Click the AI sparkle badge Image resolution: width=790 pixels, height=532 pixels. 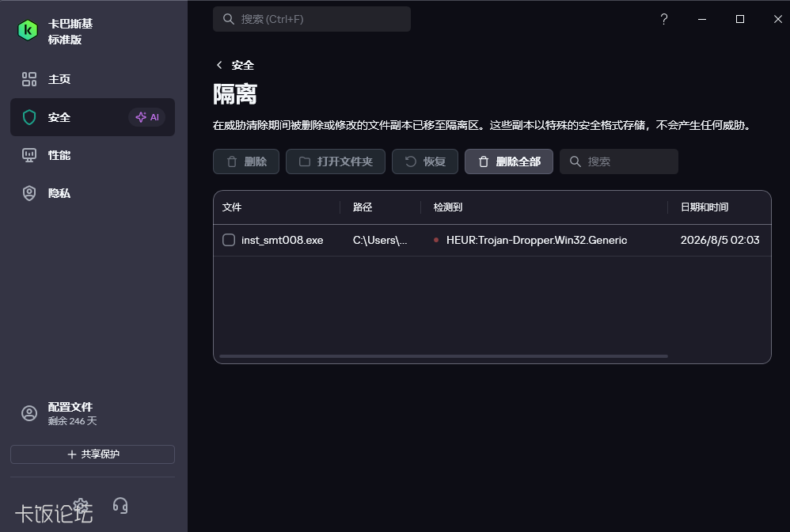pyautogui.click(x=147, y=117)
